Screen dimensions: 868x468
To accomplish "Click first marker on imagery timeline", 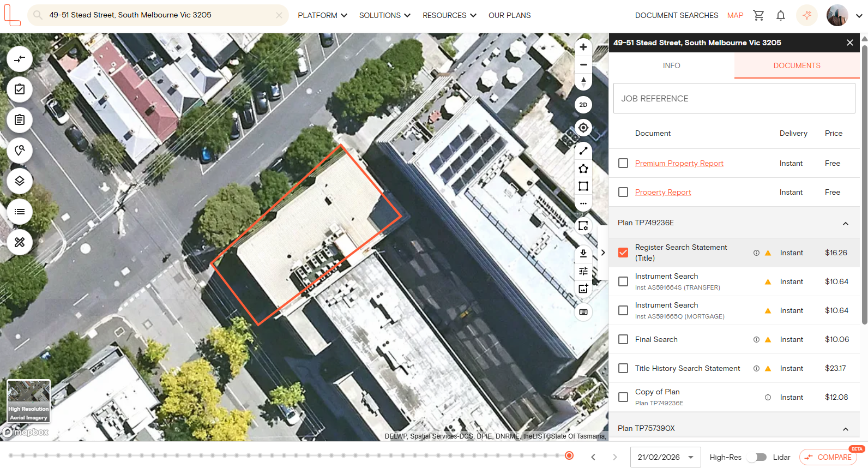I will 11,455.
